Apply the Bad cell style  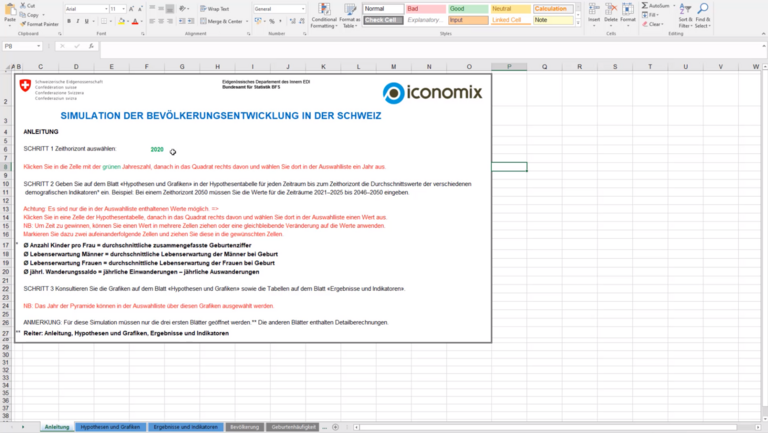(426, 9)
